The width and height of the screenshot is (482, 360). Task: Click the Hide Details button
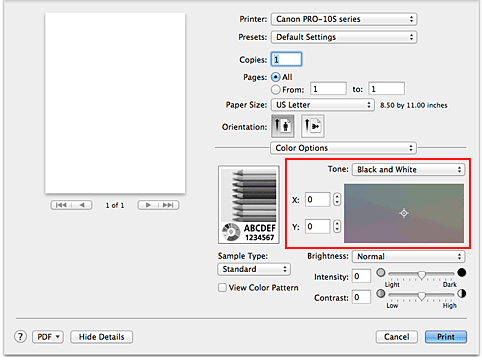101,337
